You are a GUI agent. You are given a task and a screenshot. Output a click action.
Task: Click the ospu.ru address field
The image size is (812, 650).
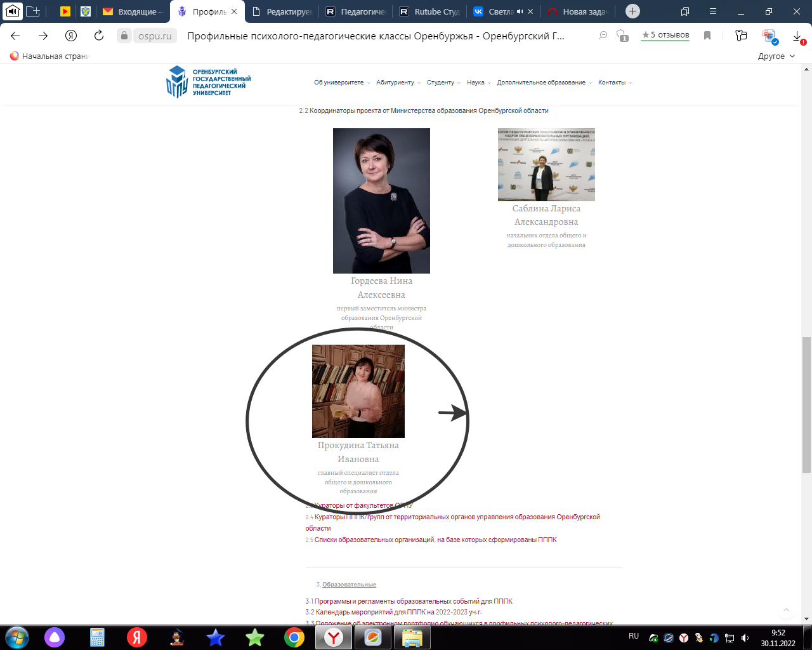point(155,36)
